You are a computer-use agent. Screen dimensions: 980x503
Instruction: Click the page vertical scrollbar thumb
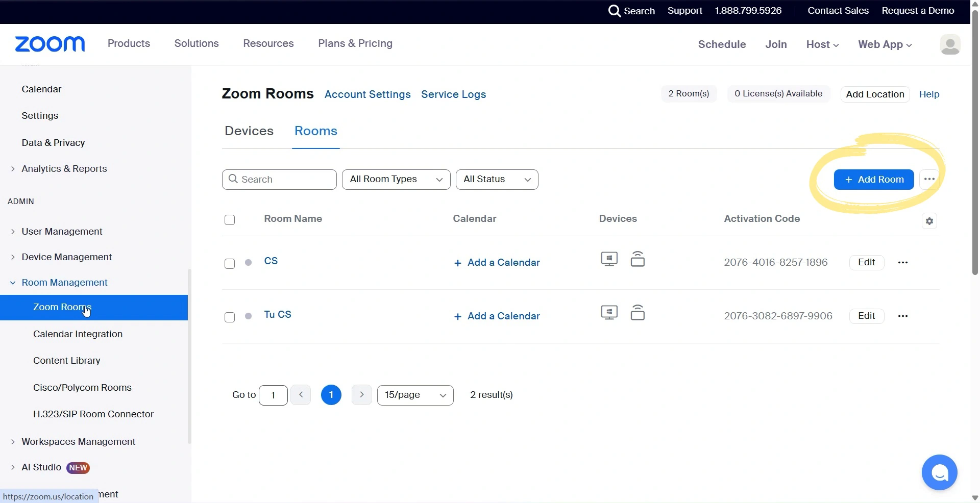click(975, 142)
